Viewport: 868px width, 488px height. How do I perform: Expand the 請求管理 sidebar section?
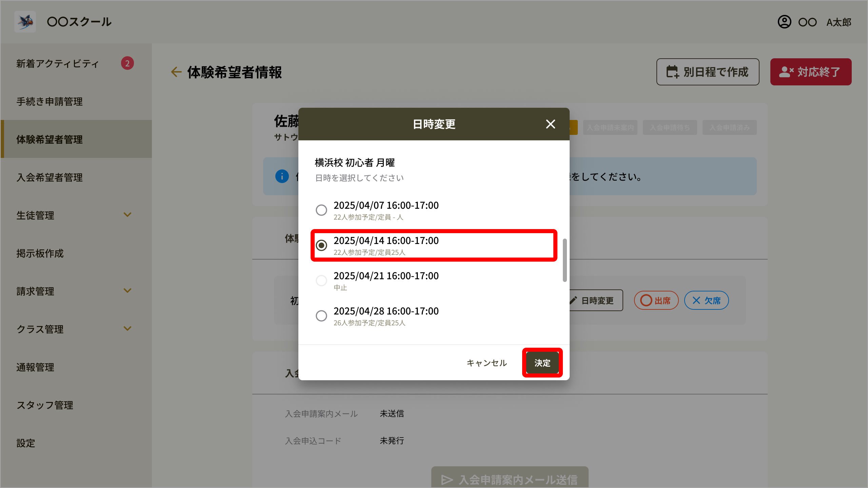127,291
